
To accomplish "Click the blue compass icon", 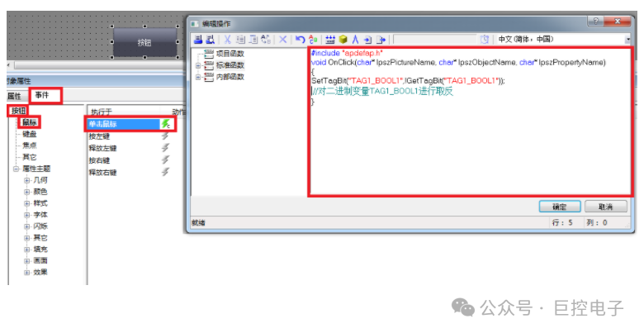I will [x=356, y=40].
